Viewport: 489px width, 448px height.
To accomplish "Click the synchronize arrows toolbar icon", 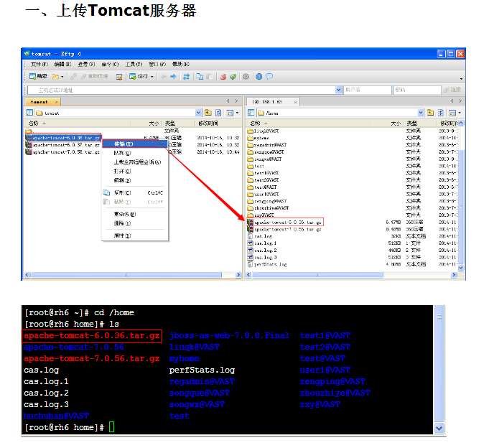I will coord(186,76).
